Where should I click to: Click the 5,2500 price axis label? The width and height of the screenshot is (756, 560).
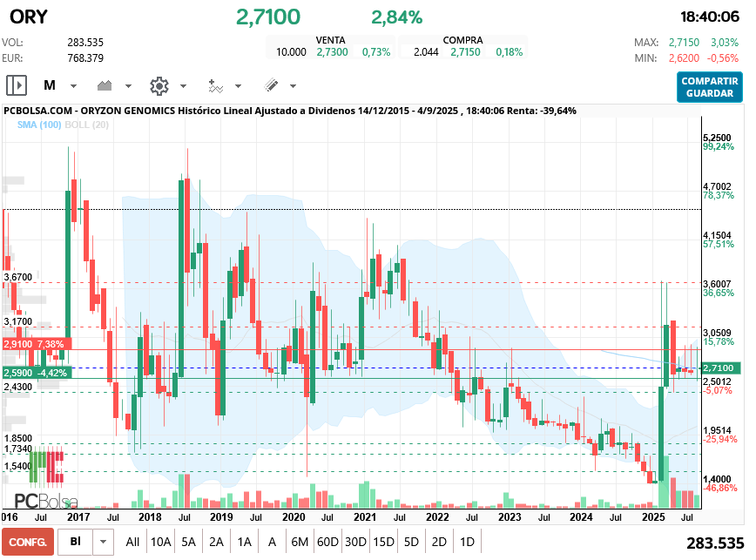[x=717, y=138]
